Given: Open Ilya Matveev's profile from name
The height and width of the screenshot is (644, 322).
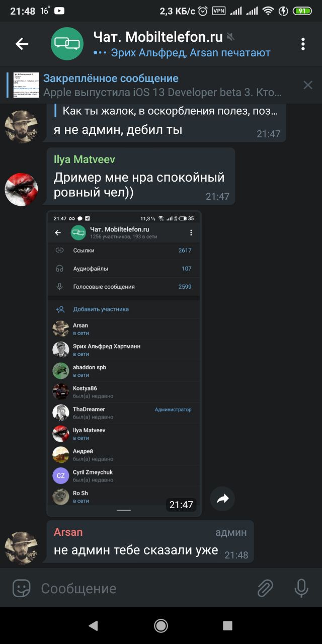Looking at the screenshot, I should (x=85, y=159).
